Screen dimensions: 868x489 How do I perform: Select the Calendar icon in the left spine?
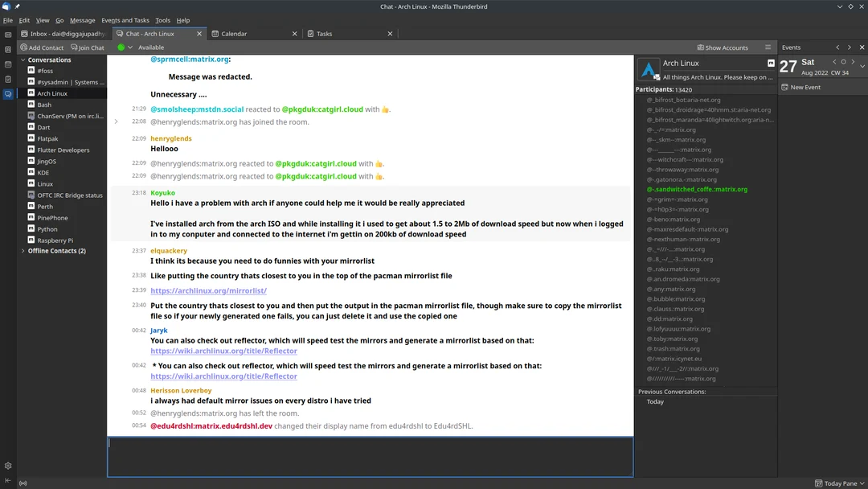pyautogui.click(x=7, y=64)
